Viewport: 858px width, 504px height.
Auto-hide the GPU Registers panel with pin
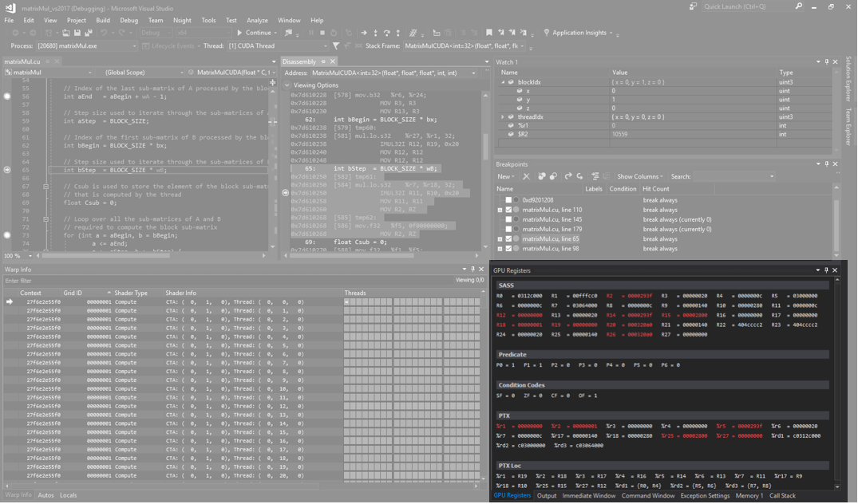point(826,270)
